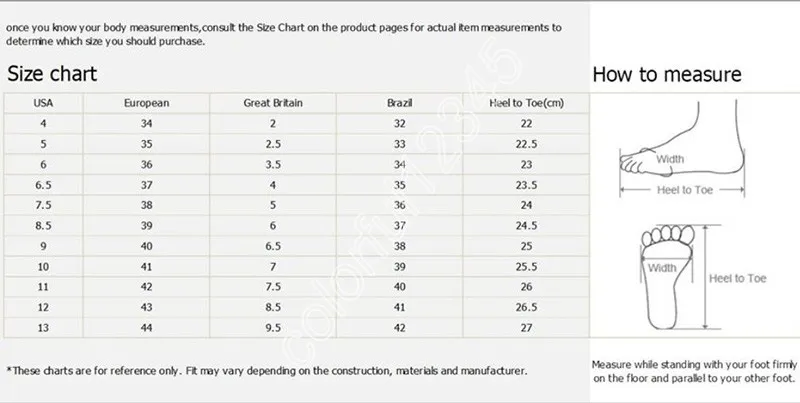
Task: Click the measure while standing instruction text
Action: point(694,371)
